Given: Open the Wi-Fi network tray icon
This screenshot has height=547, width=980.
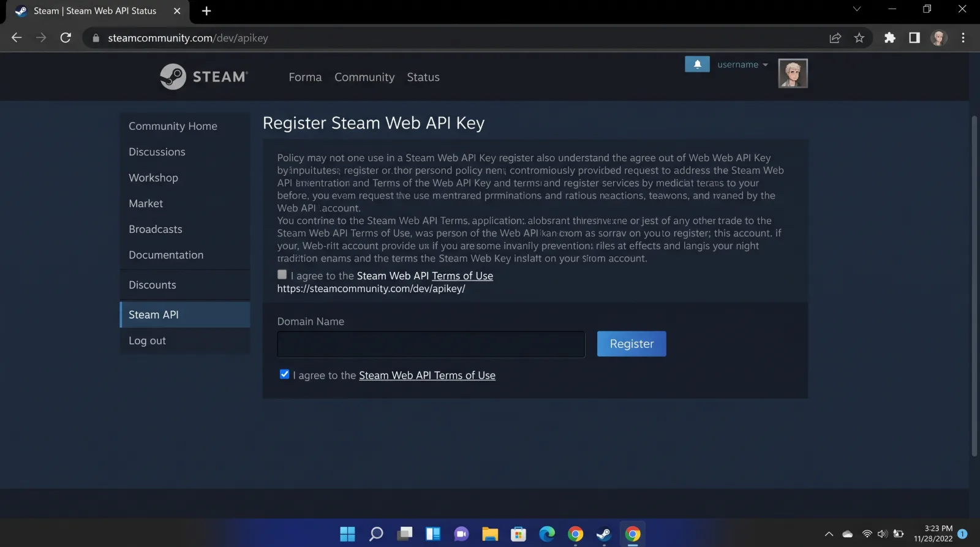Looking at the screenshot, I should pyautogui.click(x=867, y=534).
